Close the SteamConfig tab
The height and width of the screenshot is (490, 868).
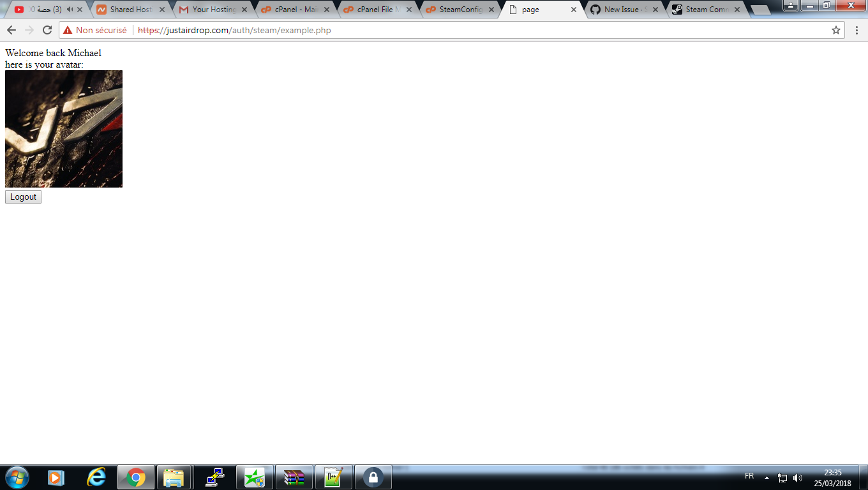(x=491, y=10)
